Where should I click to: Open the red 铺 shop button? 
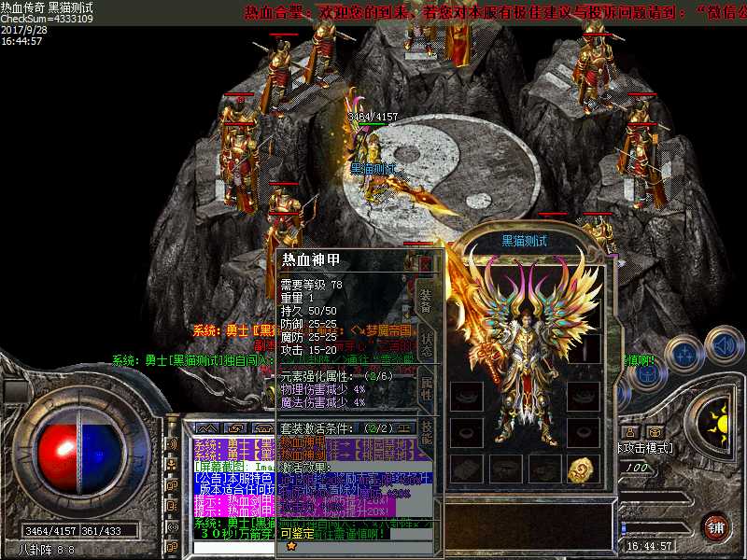(715, 527)
